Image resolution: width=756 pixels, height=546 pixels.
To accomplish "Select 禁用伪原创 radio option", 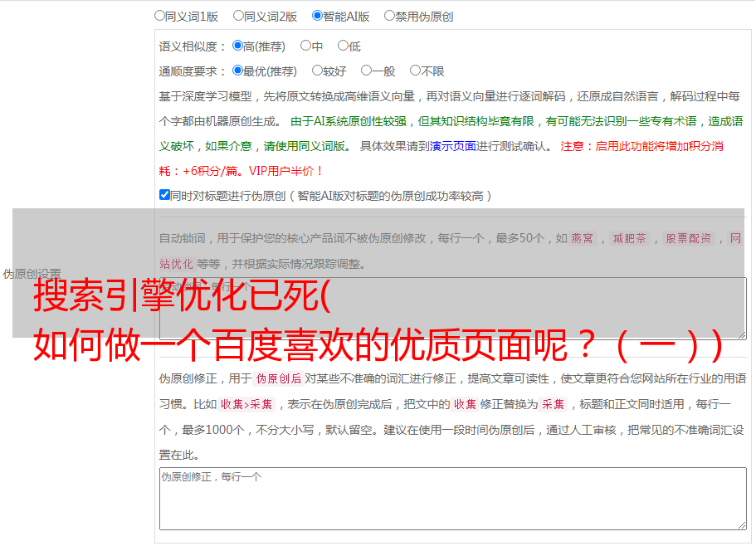I will 389,16.
